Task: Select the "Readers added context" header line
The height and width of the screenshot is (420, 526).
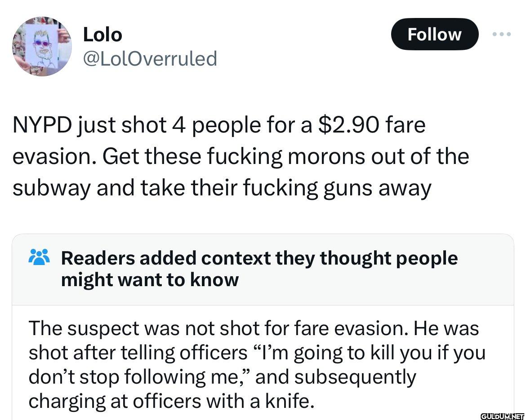Action: (259, 258)
